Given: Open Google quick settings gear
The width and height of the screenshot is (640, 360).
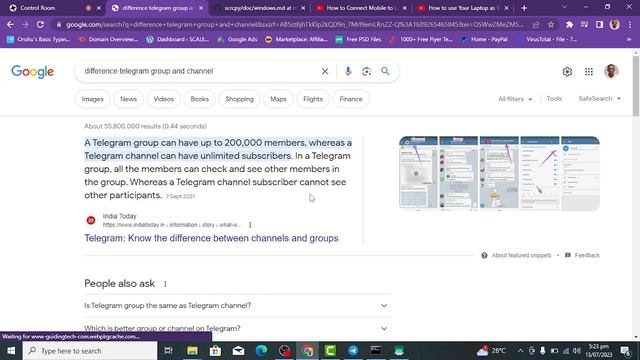Looking at the screenshot, I should click(x=567, y=71).
